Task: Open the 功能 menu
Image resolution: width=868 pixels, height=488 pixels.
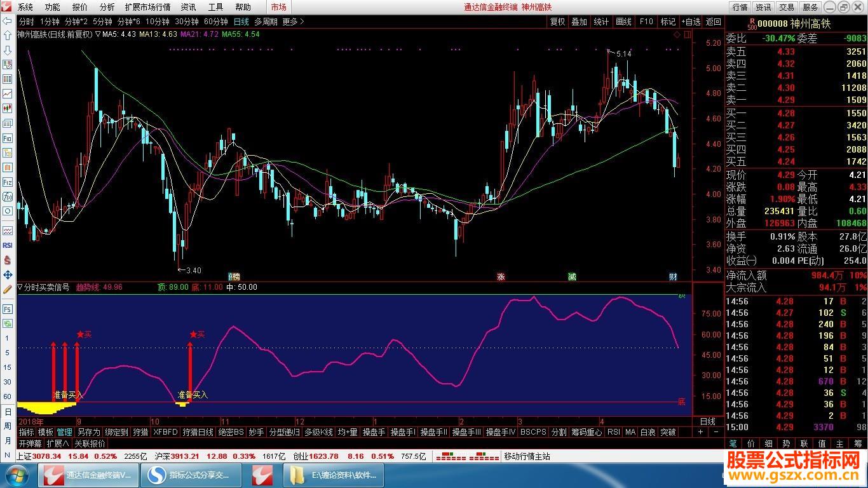Action: coord(53,7)
